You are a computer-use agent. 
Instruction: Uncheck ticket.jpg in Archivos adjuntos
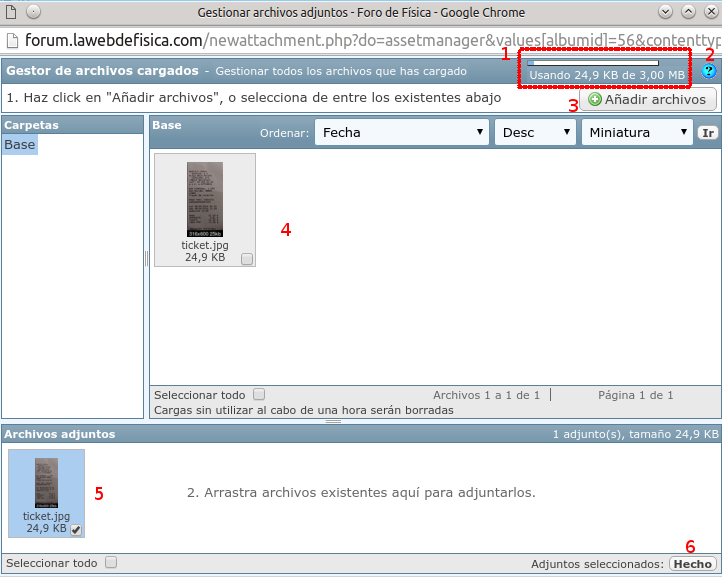click(76, 529)
